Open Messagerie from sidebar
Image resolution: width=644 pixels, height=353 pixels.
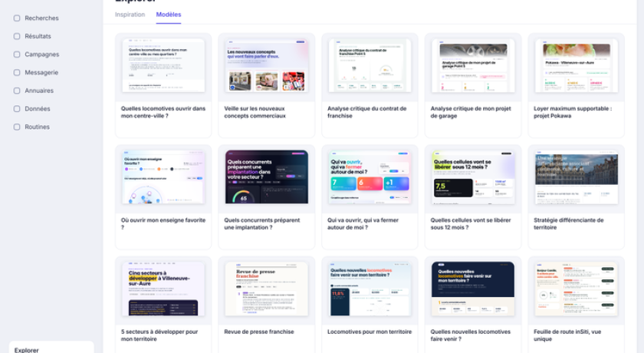[x=41, y=72]
